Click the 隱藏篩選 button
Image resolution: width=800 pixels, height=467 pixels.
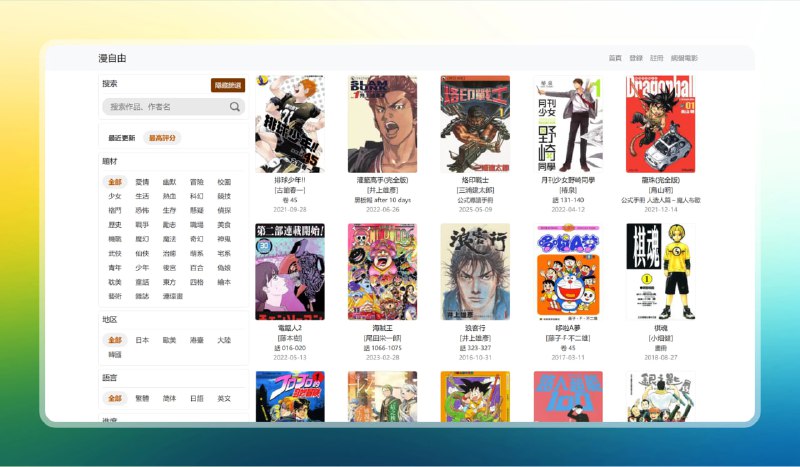(227, 85)
